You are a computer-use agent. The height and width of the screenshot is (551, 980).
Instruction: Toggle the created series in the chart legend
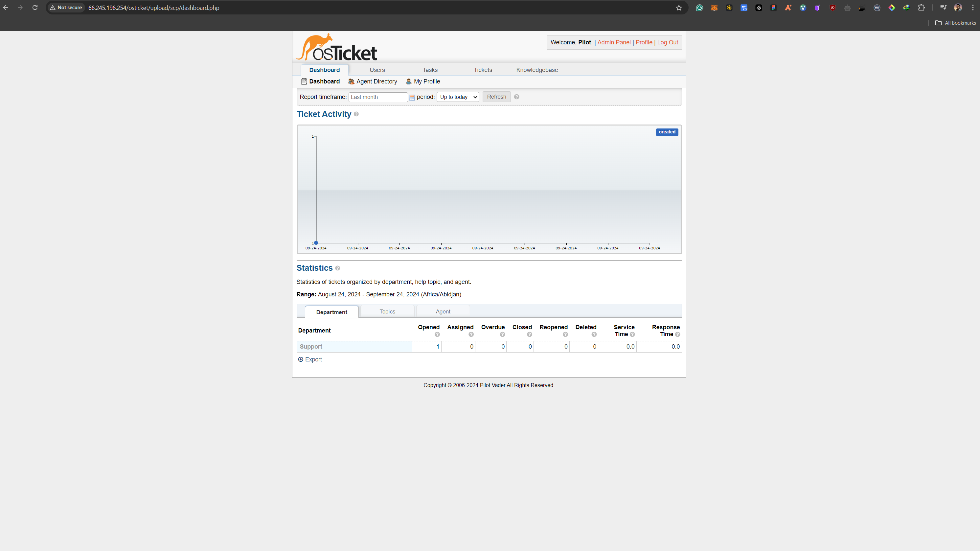(x=667, y=132)
